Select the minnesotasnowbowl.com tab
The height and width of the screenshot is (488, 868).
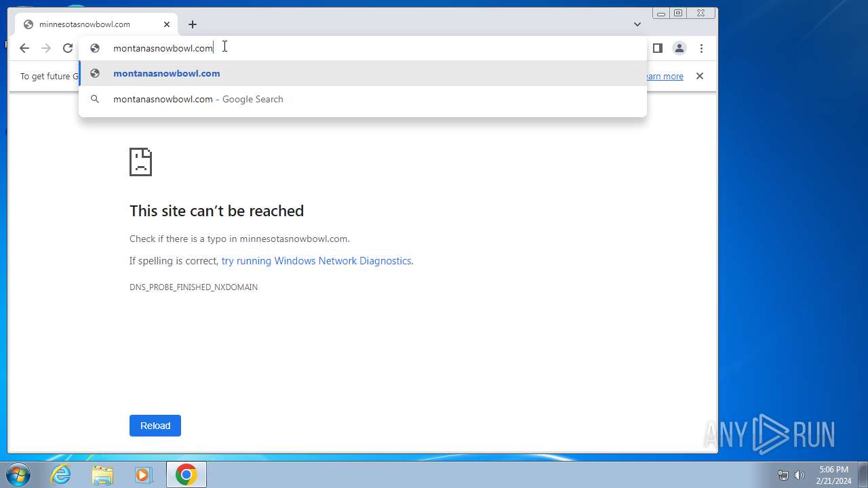coord(96,24)
